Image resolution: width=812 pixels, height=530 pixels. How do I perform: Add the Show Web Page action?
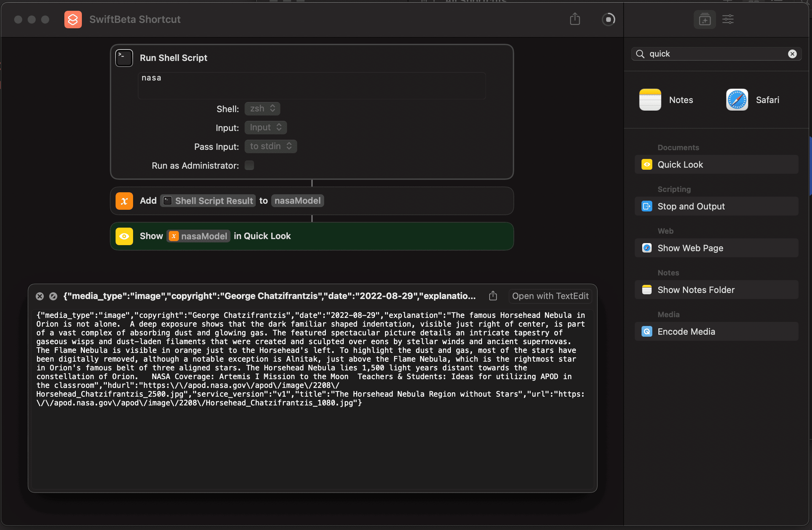(x=716, y=248)
